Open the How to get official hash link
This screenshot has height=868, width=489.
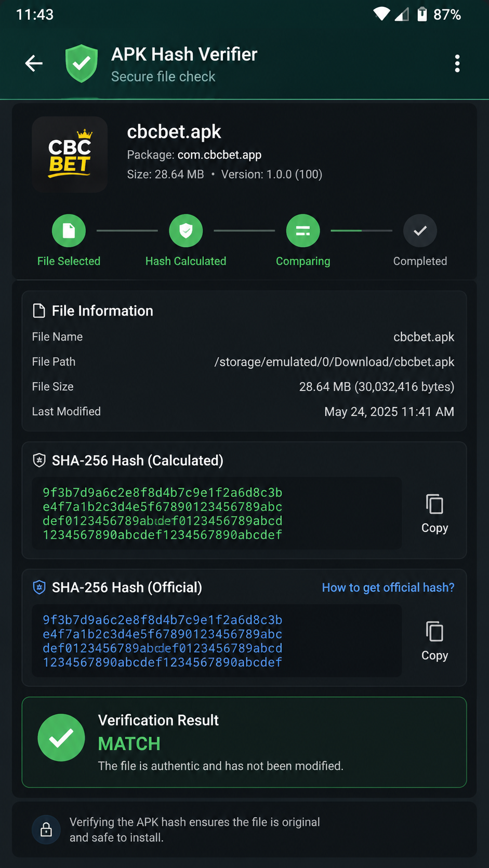tap(388, 587)
